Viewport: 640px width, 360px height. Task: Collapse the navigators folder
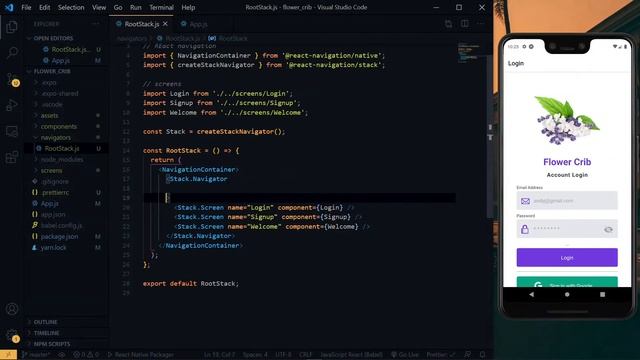click(56, 138)
